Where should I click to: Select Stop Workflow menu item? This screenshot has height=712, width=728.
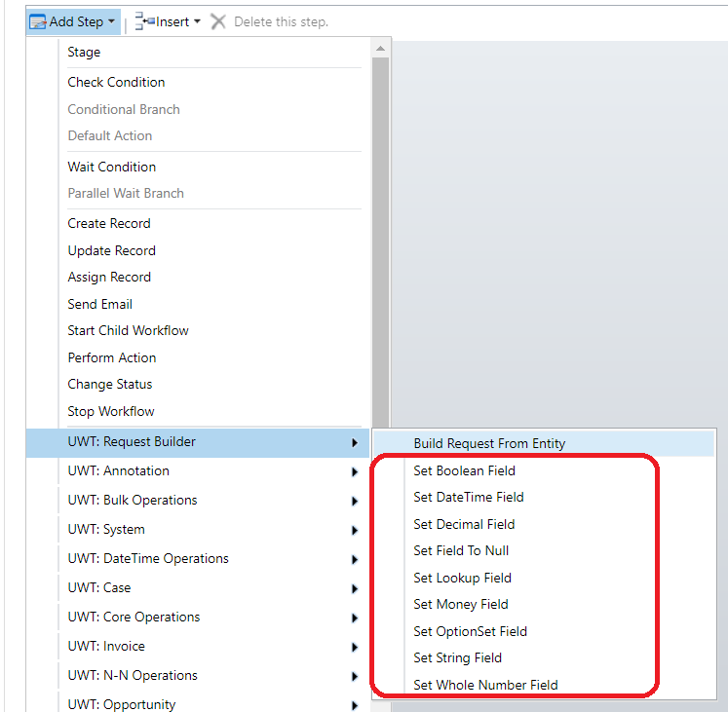pyautogui.click(x=110, y=411)
